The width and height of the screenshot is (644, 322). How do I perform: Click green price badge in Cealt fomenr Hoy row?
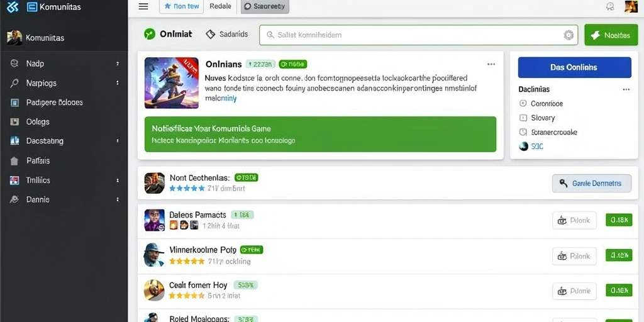tap(619, 291)
